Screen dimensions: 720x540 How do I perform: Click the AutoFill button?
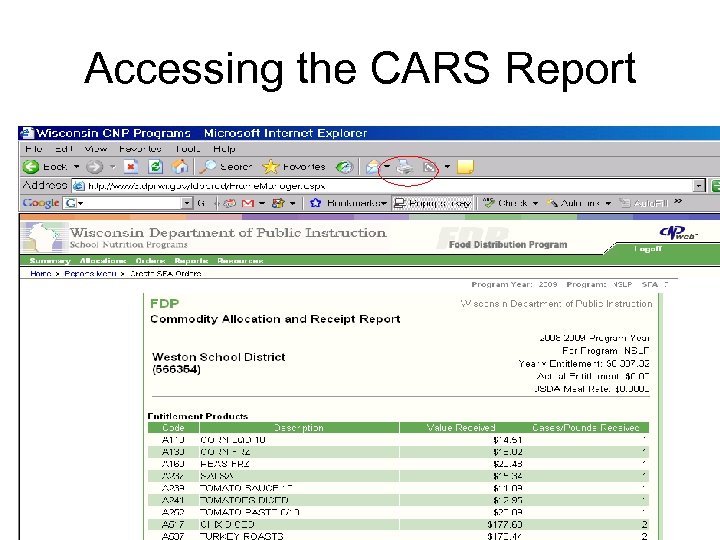click(x=644, y=203)
